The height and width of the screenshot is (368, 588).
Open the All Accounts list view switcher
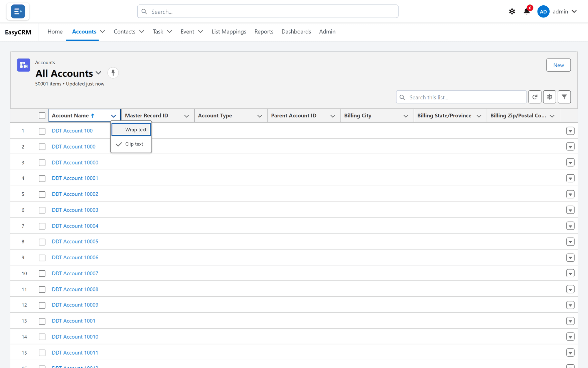99,73
